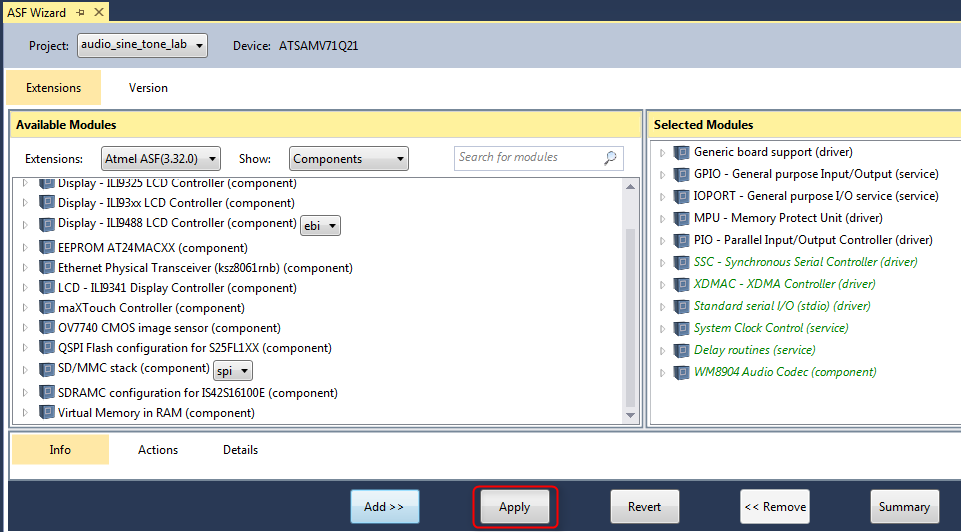Viewport: 961px width, 532px height.
Task: Click the magnifier icon in module search
Action: point(610,158)
